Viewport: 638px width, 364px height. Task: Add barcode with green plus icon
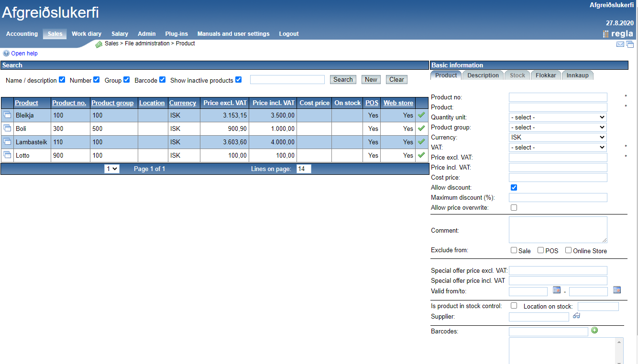click(x=594, y=330)
